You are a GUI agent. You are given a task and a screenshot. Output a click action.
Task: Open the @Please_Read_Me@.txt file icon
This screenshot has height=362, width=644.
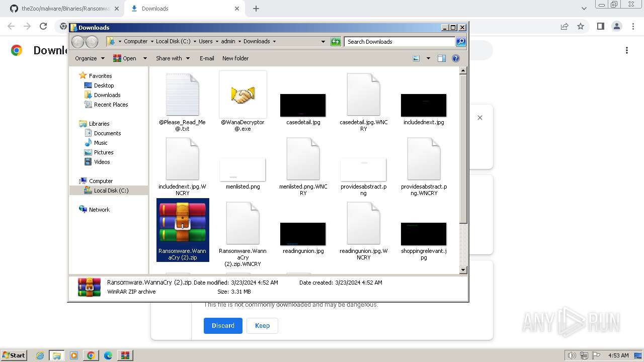183,95
